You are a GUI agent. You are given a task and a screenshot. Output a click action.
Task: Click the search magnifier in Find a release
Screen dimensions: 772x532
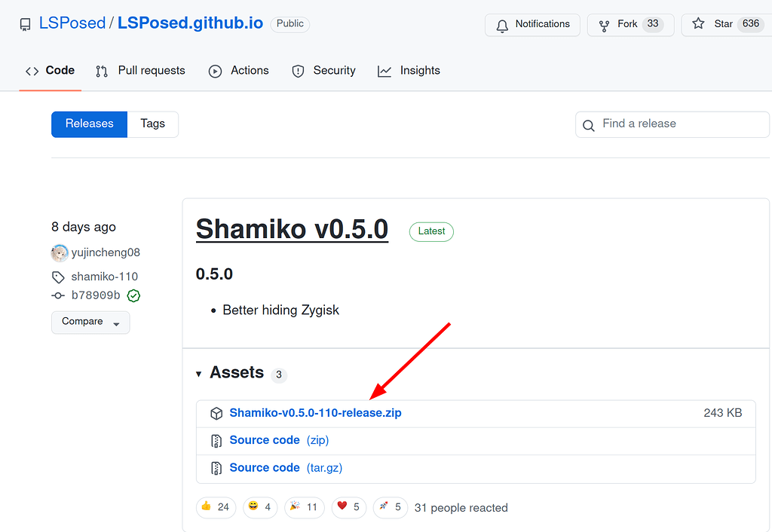589,124
